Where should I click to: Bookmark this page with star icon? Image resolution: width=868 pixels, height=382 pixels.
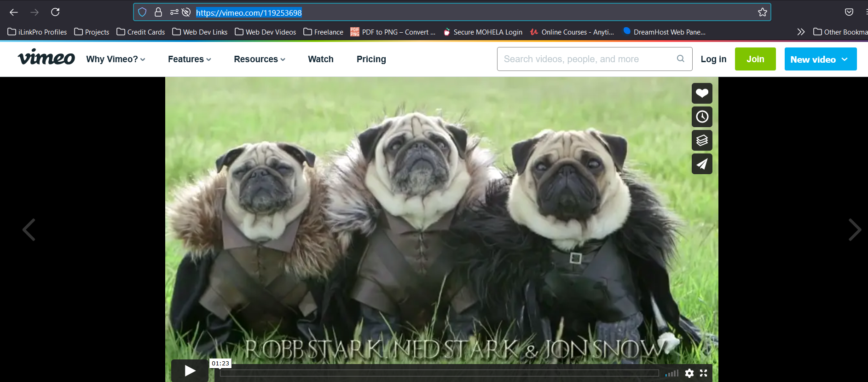(763, 12)
